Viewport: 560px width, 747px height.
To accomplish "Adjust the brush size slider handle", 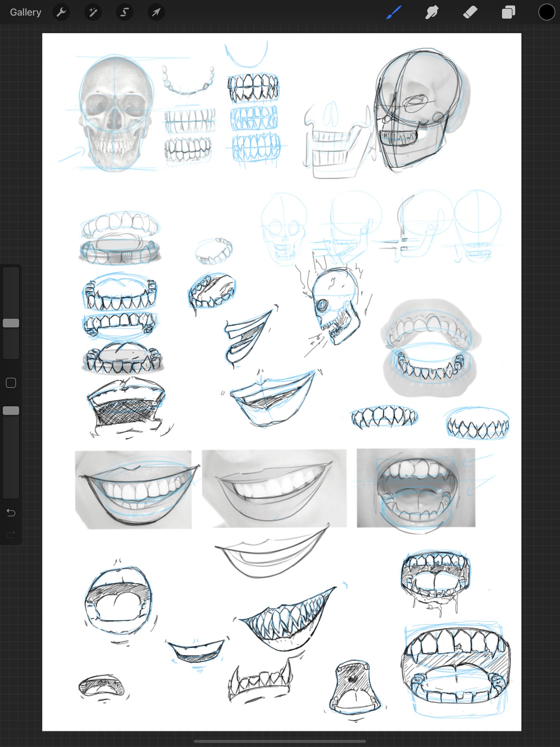I will pyautogui.click(x=11, y=323).
